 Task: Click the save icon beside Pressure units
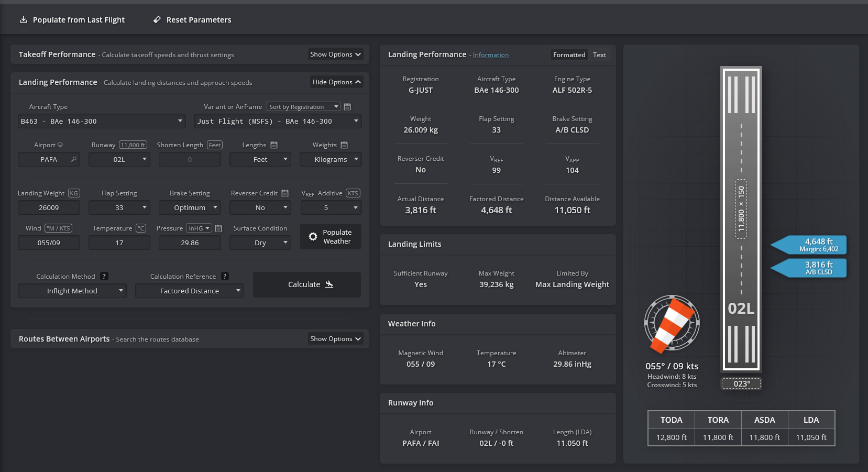(218, 228)
